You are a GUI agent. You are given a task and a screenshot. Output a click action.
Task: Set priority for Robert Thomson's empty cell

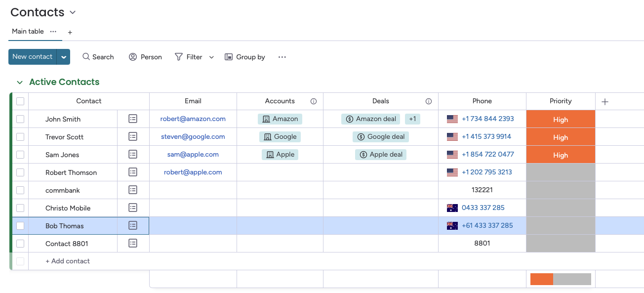(561, 172)
